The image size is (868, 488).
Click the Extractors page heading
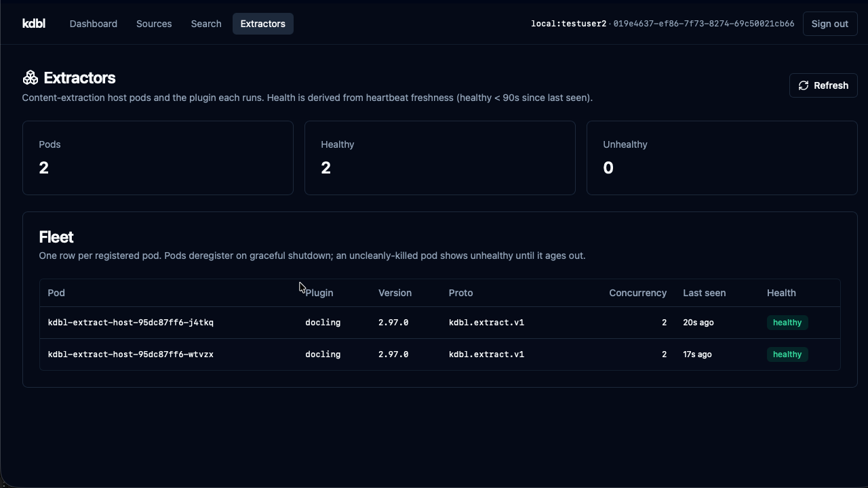79,78
